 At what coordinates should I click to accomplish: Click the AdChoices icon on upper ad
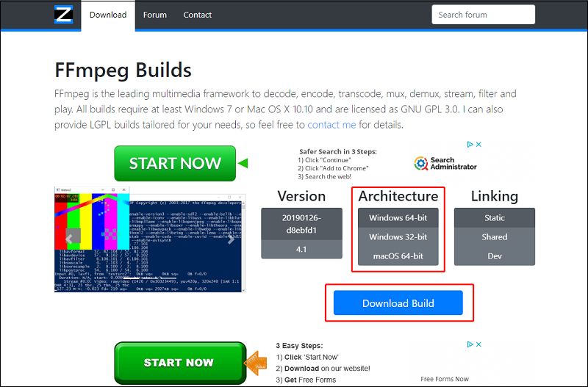tap(470, 144)
